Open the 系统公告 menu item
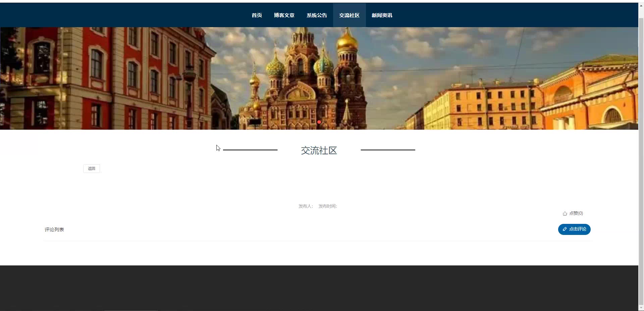The width and height of the screenshot is (644, 311). coord(317,15)
